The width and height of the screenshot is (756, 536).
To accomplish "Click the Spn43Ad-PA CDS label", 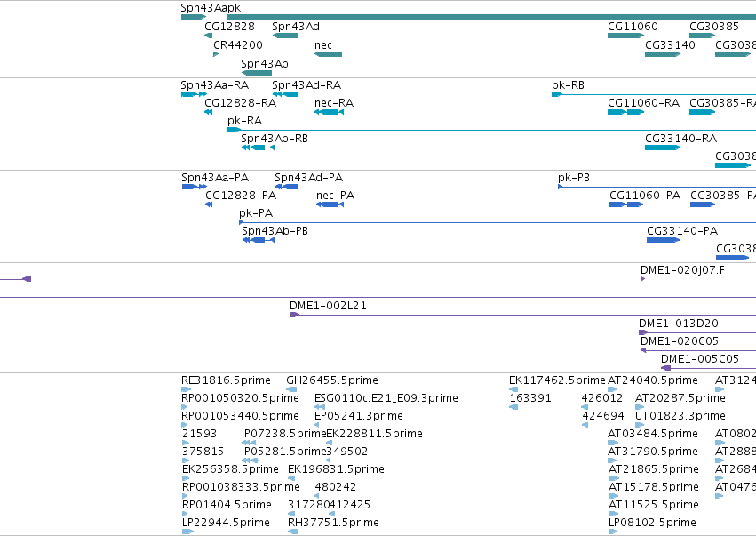I will 308,178.
